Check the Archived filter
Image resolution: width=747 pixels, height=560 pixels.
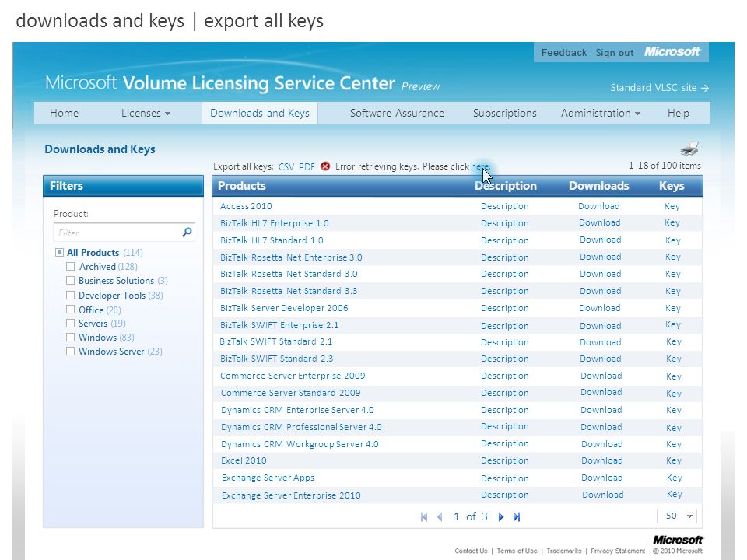click(x=71, y=266)
